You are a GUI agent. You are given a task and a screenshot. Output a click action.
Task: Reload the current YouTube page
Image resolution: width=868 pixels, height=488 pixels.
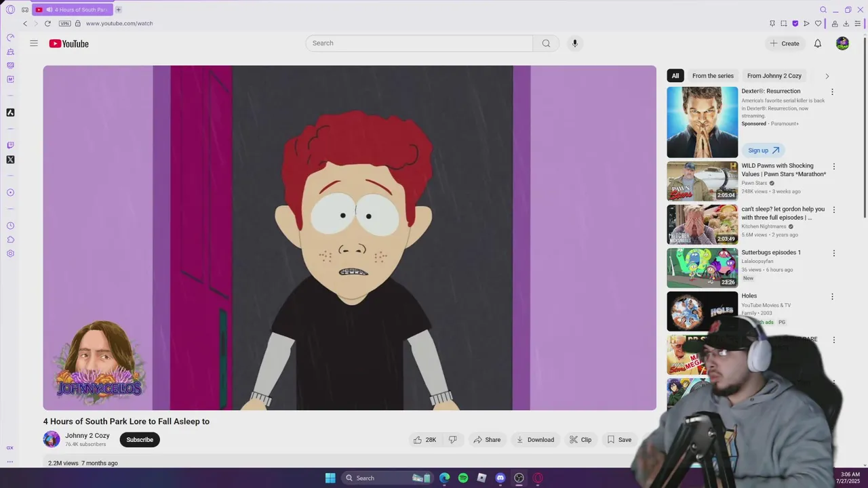(47, 23)
